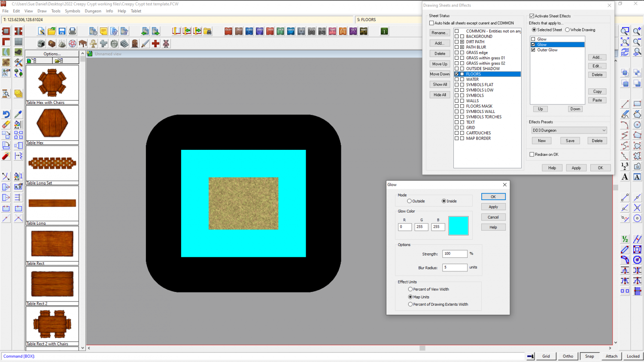
Task: Select the treasure chest symbol catalog icon
Action: point(52,43)
